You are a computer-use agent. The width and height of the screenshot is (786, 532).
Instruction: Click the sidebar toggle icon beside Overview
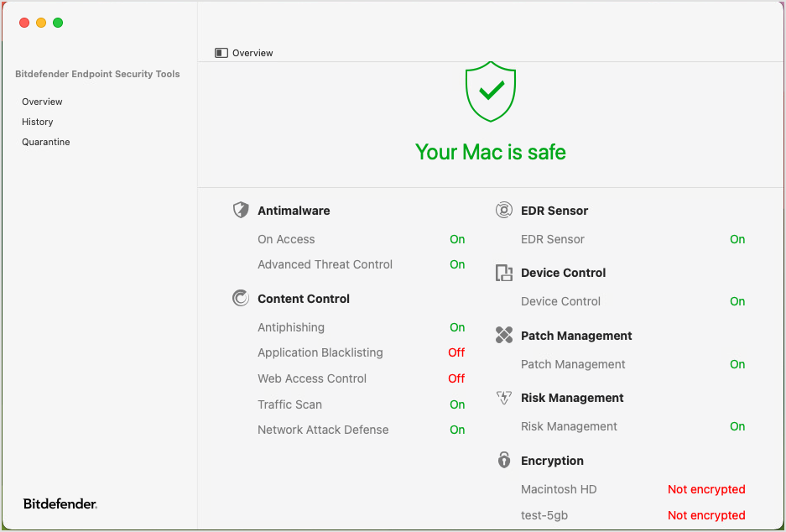pos(221,52)
